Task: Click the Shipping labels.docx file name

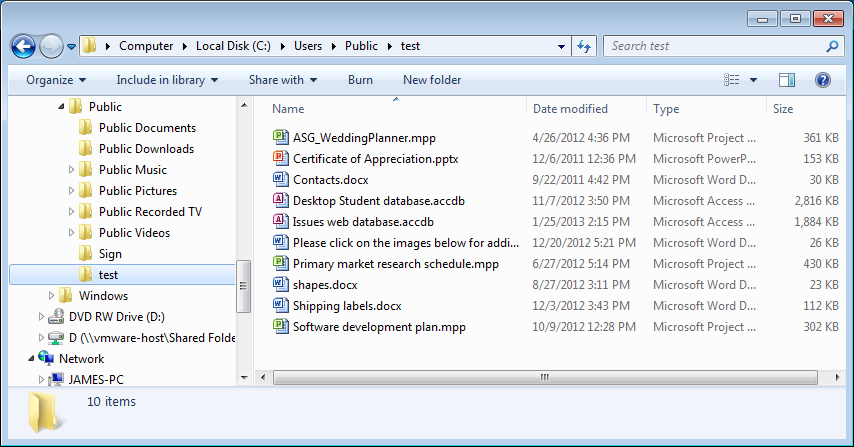Action: [x=347, y=306]
